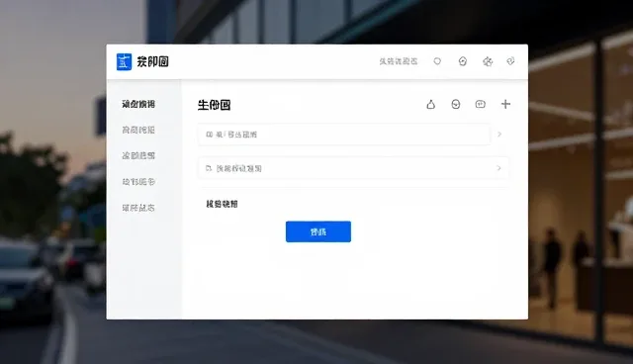Click the tag-shaped icon at header's end
The image size is (633, 364).
coord(510,61)
